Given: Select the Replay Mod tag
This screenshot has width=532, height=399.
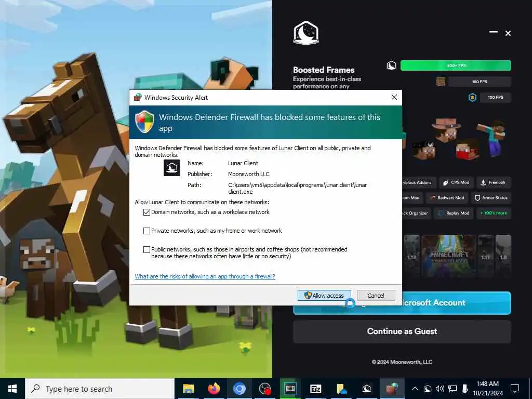Looking at the screenshot, I should click(x=453, y=213).
